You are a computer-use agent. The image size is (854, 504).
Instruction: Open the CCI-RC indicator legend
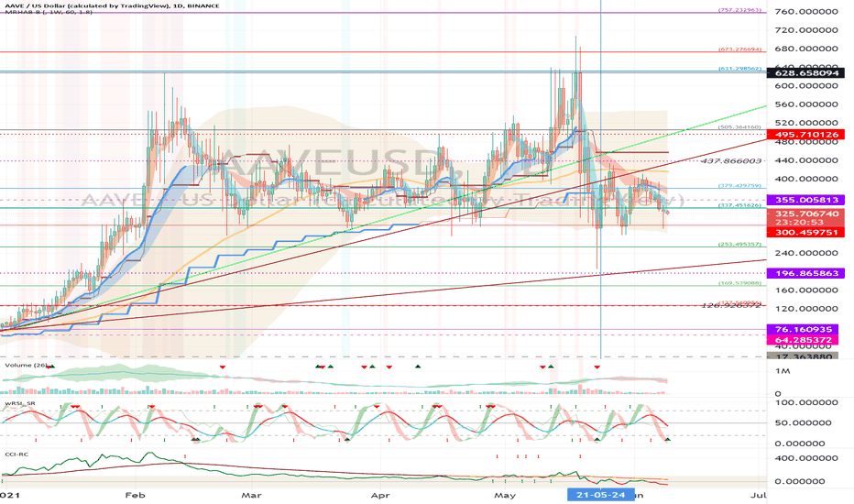coord(16,454)
